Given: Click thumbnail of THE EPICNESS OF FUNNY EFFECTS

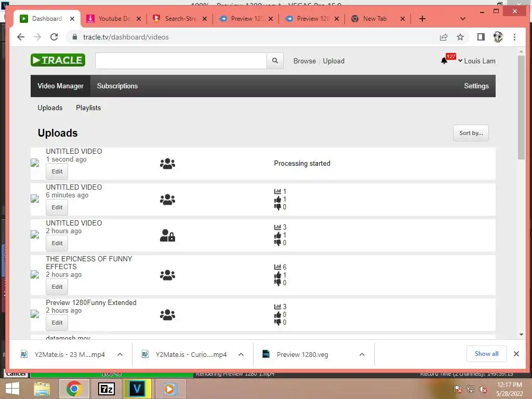Looking at the screenshot, I should click(x=35, y=274).
